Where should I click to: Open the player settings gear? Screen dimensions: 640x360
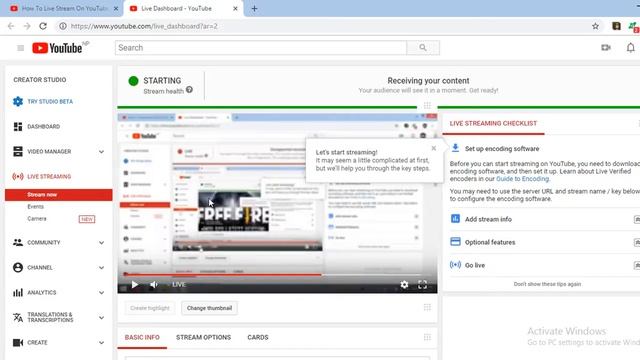[x=404, y=284]
